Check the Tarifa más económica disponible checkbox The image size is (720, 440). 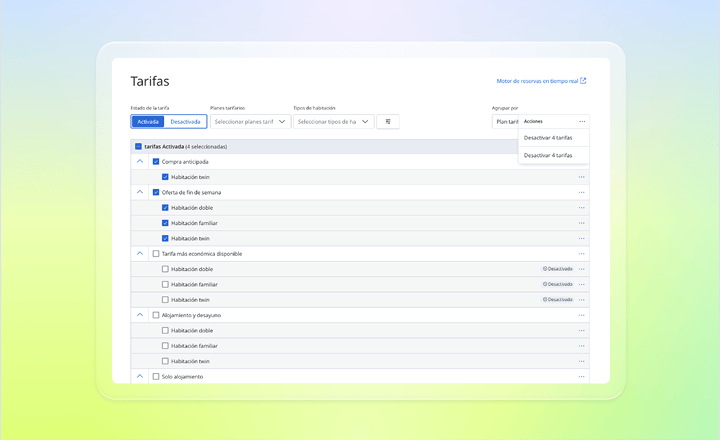pos(156,254)
